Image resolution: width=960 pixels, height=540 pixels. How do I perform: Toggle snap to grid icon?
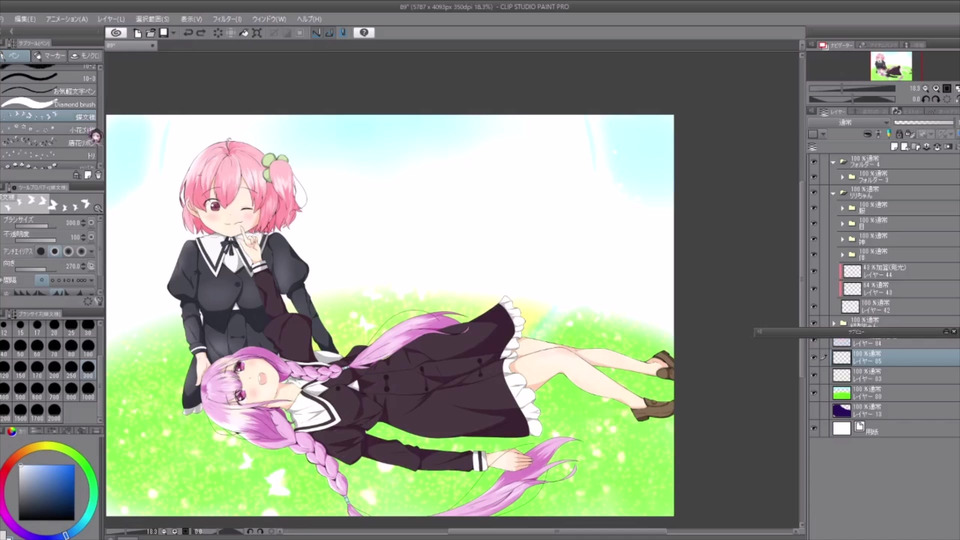343,33
